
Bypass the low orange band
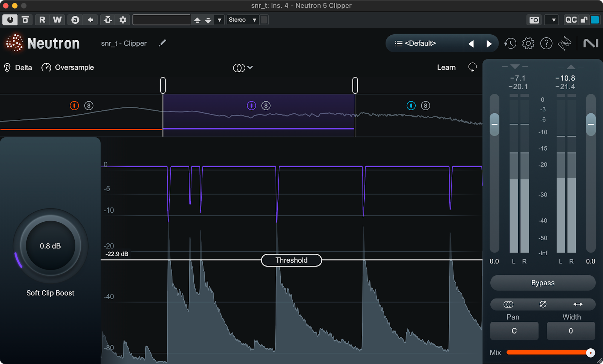click(74, 106)
